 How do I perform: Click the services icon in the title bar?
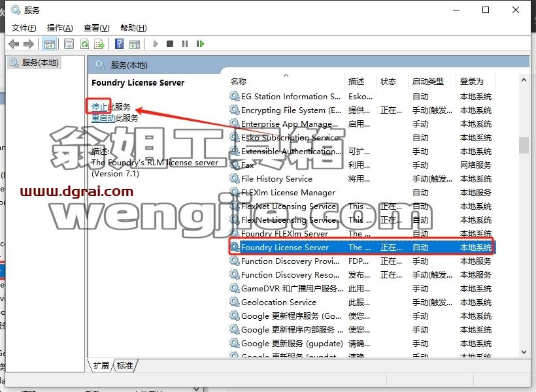point(16,10)
